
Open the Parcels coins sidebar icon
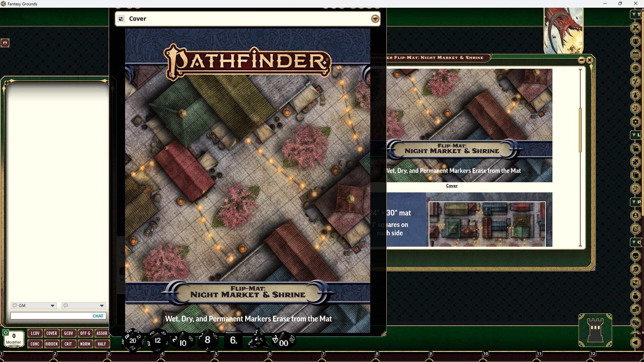[636, 309]
